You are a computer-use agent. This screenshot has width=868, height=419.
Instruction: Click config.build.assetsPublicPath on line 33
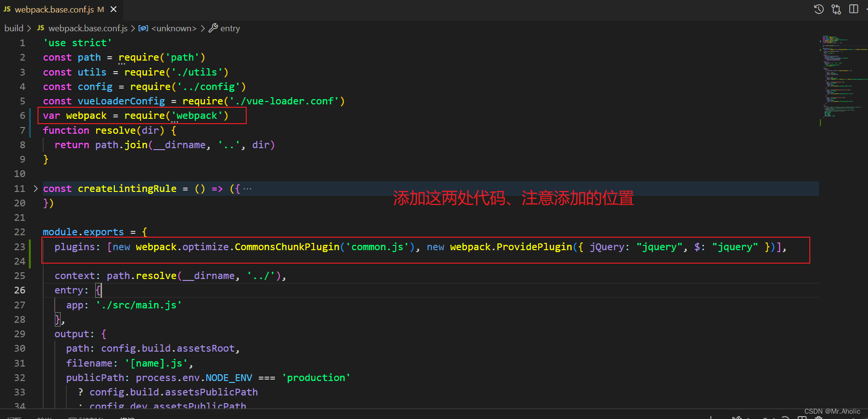point(174,392)
